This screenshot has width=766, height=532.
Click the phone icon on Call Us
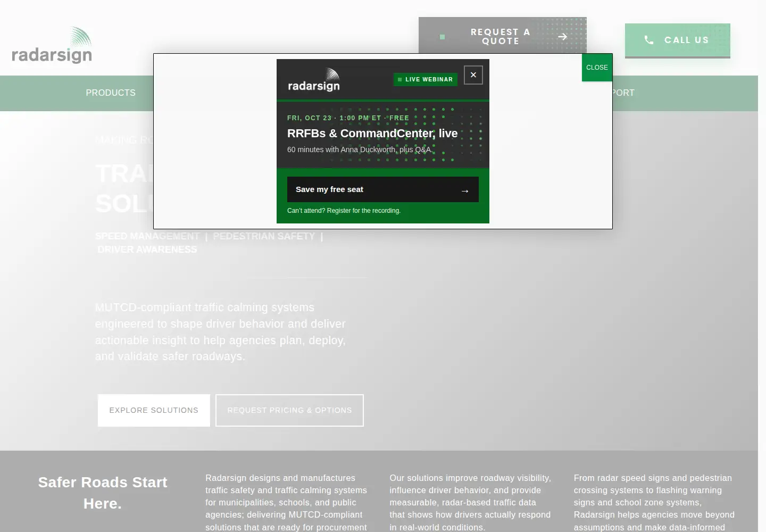coord(649,40)
